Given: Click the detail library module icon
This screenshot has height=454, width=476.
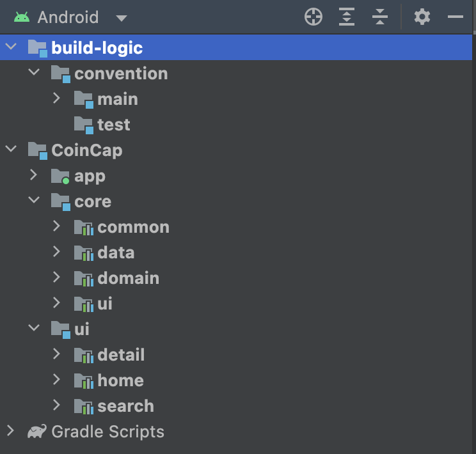Looking at the screenshot, I should click(83, 355).
